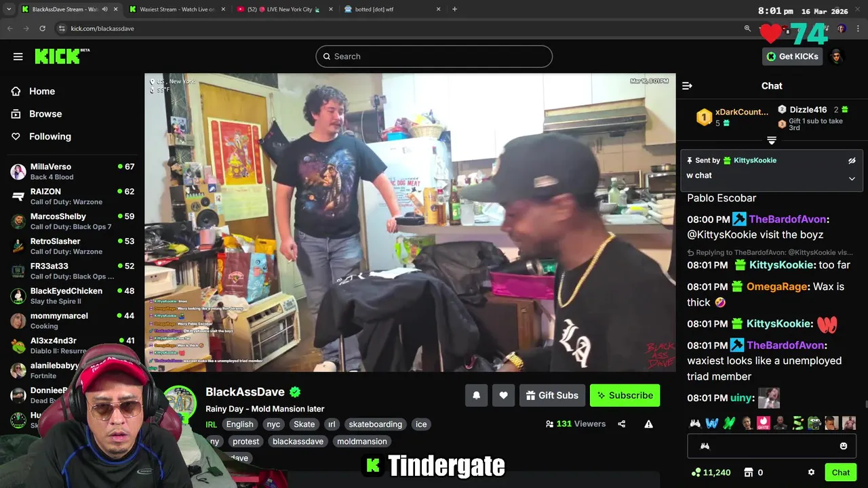Switch to the LIVE New York City tab
Image resolution: width=868 pixels, height=488 pixels.
(285, 9)
